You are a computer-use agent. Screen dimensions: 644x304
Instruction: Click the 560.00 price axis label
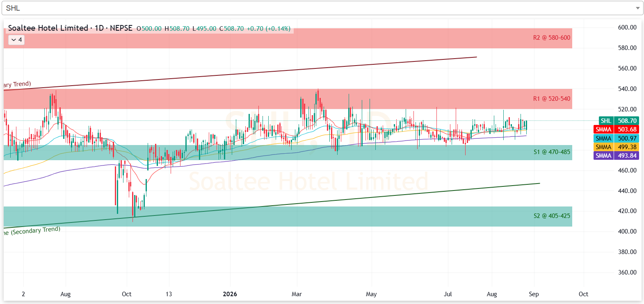click(x=627, y=68)
